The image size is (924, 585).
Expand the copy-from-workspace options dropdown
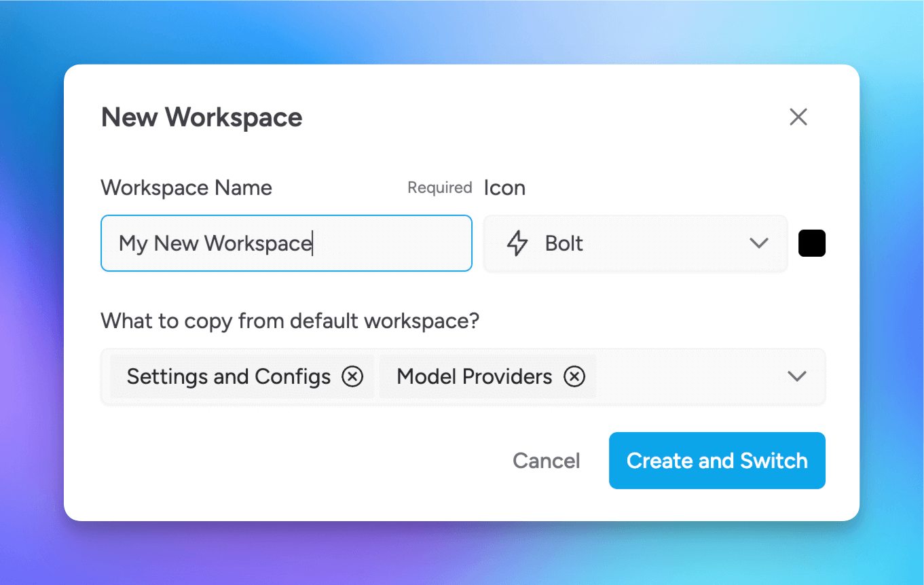tap(797, 376)
